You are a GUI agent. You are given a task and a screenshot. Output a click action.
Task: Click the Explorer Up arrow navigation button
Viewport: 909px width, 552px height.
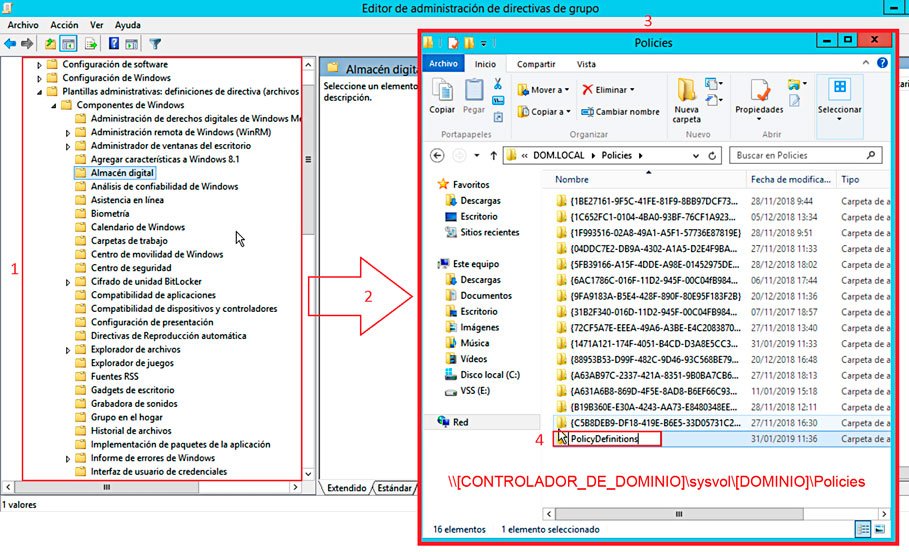click(493, 155)
